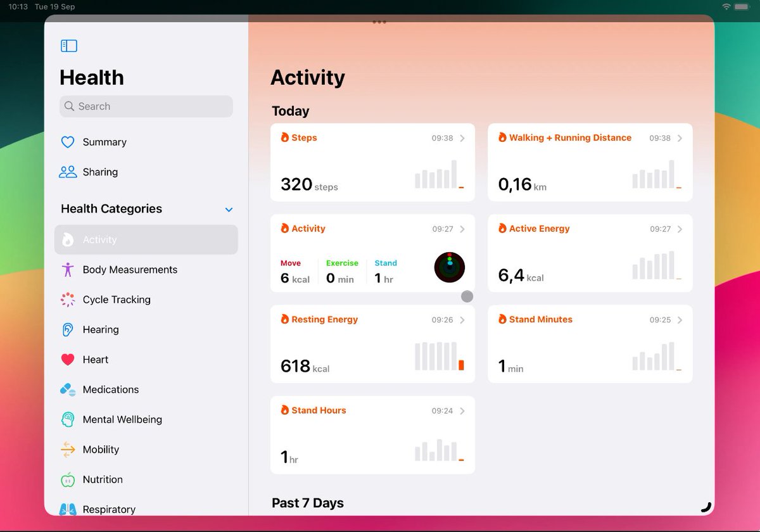Click the 0,16 km value
The width and height of the screenshot is (760, 532).
(522, 184)
